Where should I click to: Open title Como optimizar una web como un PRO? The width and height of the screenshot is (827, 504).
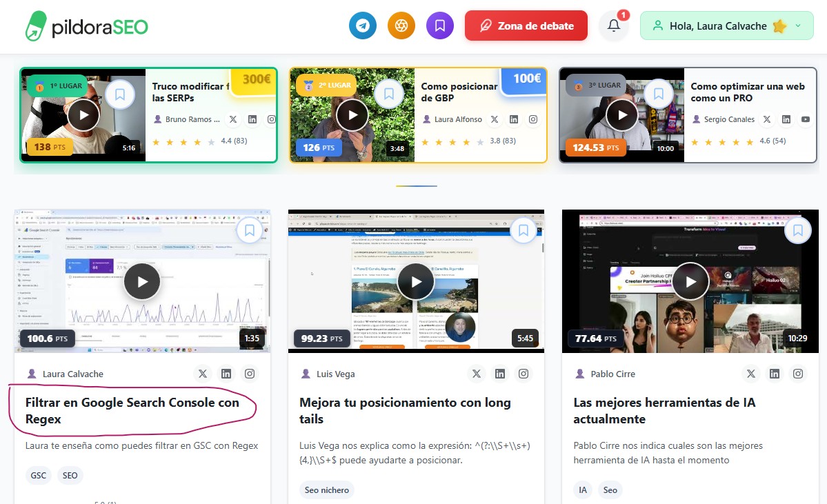point(748,92)
